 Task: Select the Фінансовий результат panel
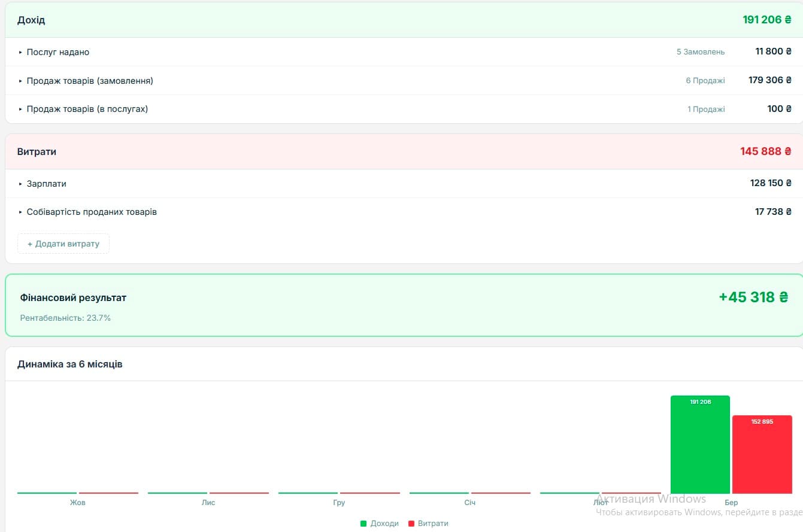click(x=73, y=297)
